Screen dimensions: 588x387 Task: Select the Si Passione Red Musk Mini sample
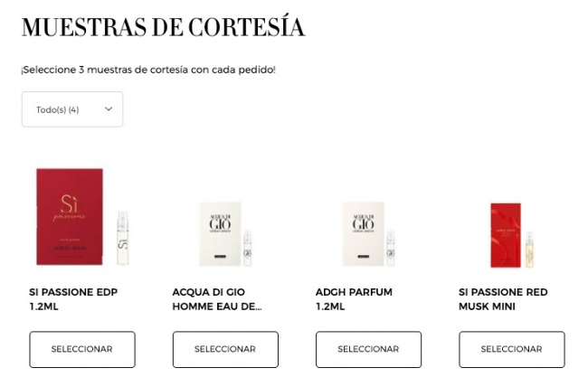pyautogui.click(x=512, y=349)
